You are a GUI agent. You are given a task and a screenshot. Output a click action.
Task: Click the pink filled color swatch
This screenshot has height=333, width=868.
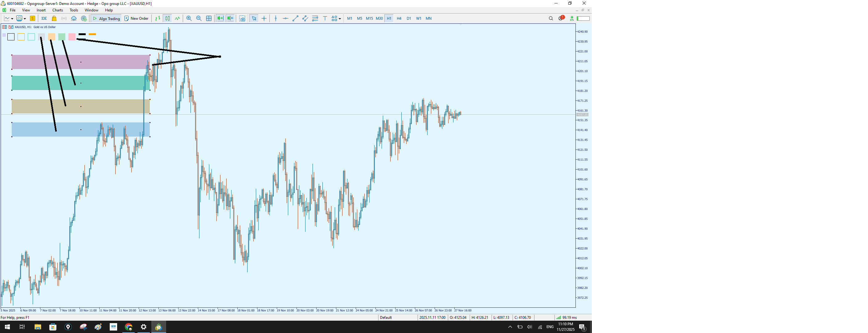[x=72, y=37]
